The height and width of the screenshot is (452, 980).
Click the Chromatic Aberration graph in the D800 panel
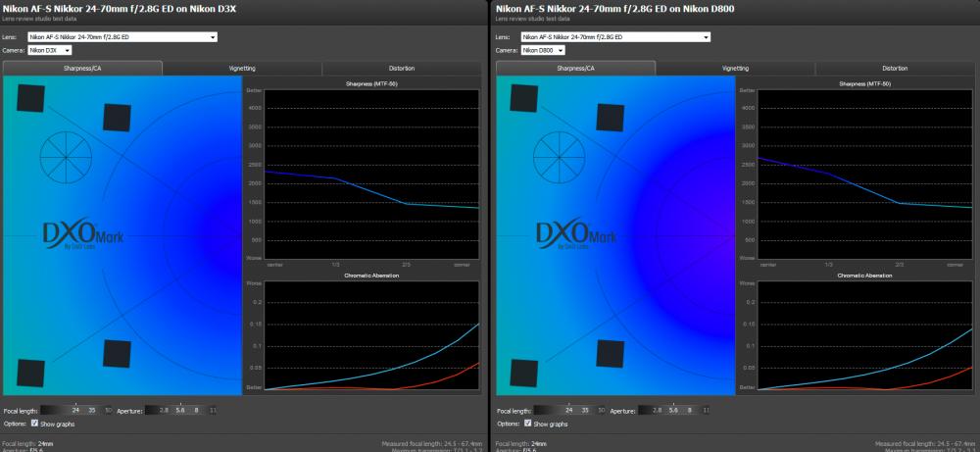pyautogui.click(x=865, y=335)
